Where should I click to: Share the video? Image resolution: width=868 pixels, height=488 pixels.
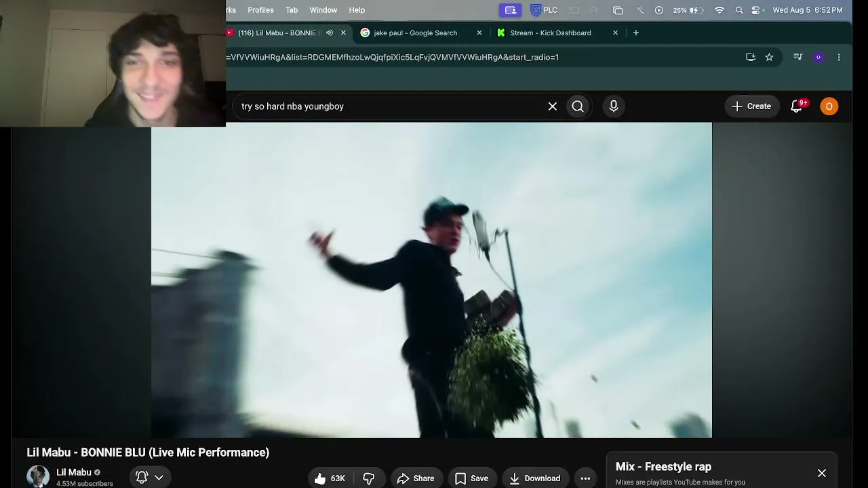pyautogui.click(x=416, y=479)
